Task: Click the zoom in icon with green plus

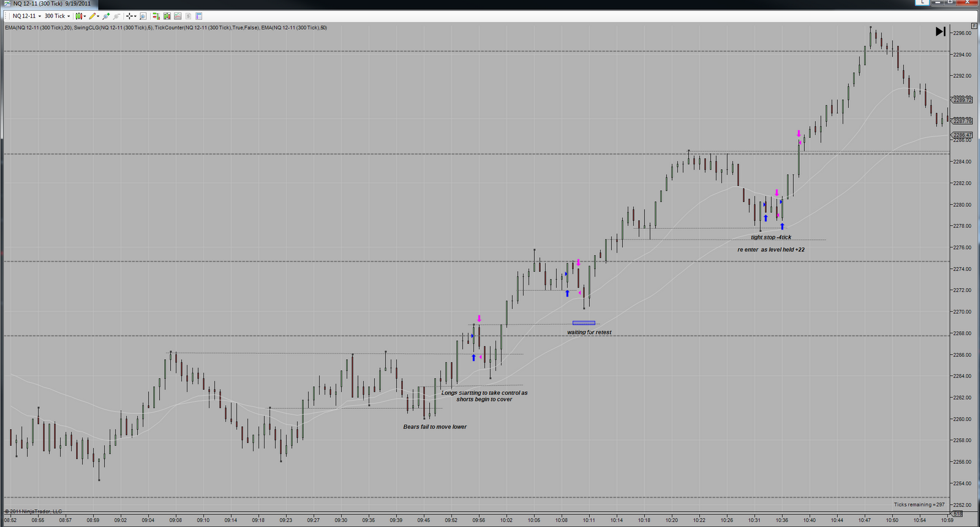Action: [x=106, y=16]
